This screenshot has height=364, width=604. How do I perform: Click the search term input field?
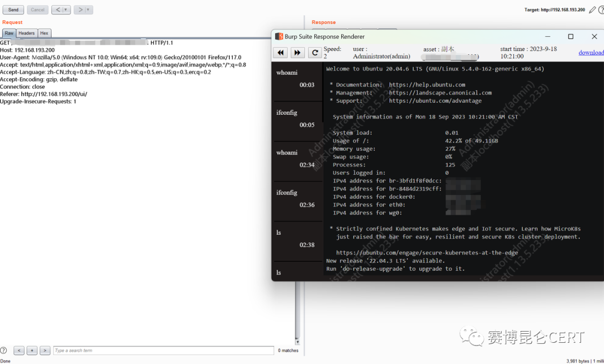tap(164, 351)
